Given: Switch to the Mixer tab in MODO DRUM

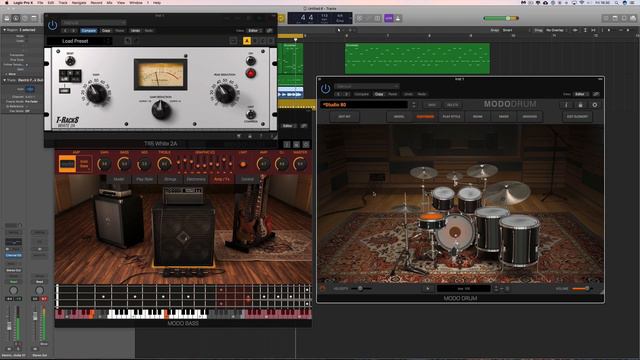Looking at the screenshot, I should pyautogui.click(x=504, y=117).
